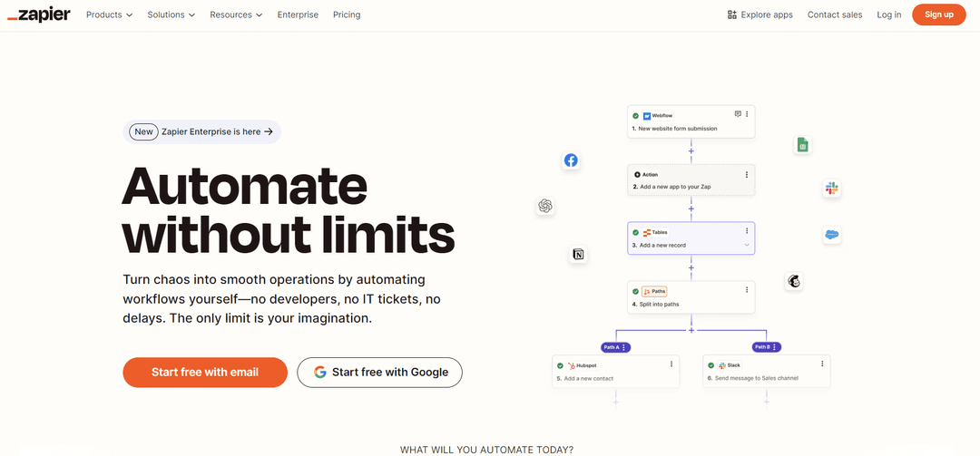The image size is (980, 456).
Task: Click Start free with email
Action: pyautogui.click(x=205, y=373)
